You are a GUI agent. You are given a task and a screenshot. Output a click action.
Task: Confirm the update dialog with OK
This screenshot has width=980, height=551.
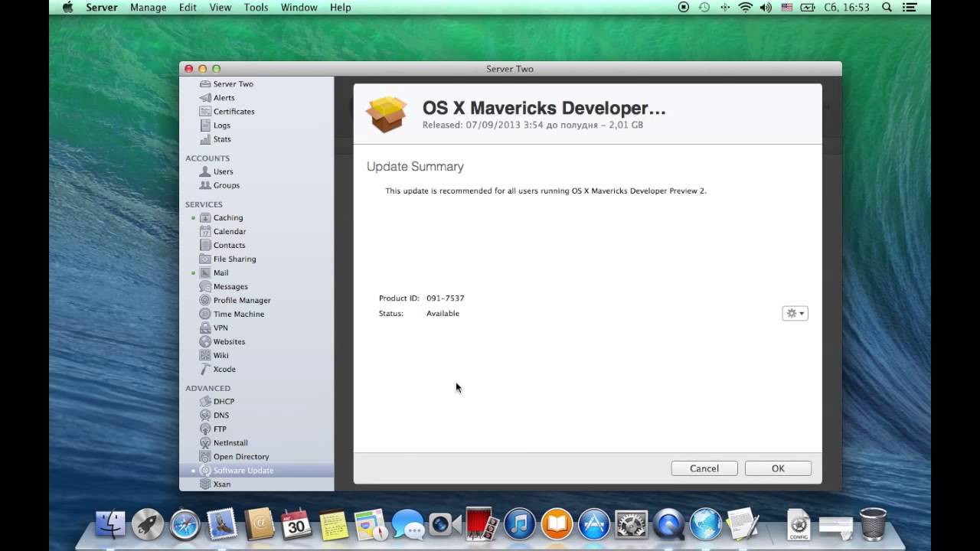(x=778, y=468)
